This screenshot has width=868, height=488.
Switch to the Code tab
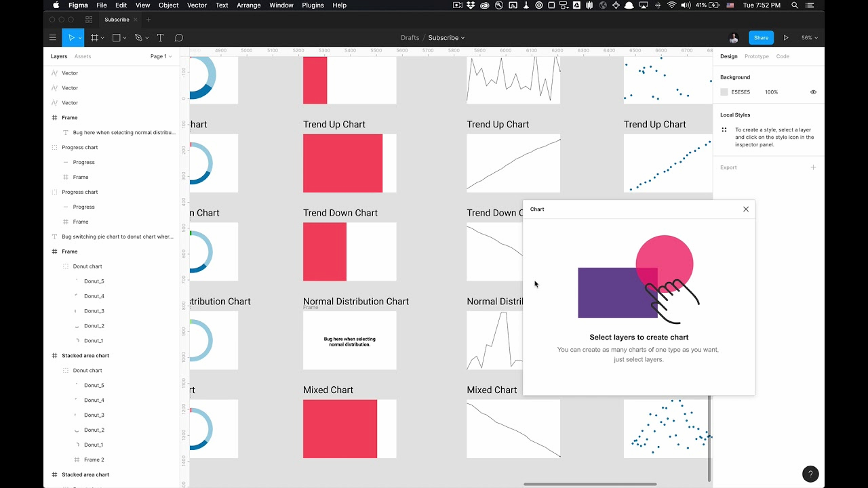click(x=783, y=56)
